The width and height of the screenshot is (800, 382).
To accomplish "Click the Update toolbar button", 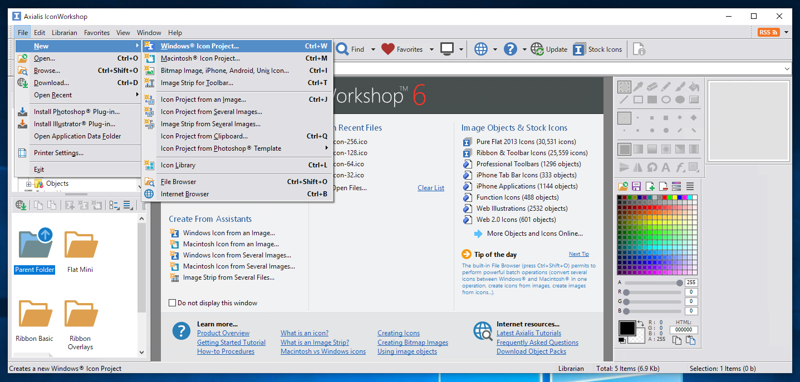I will click(549, 49).
